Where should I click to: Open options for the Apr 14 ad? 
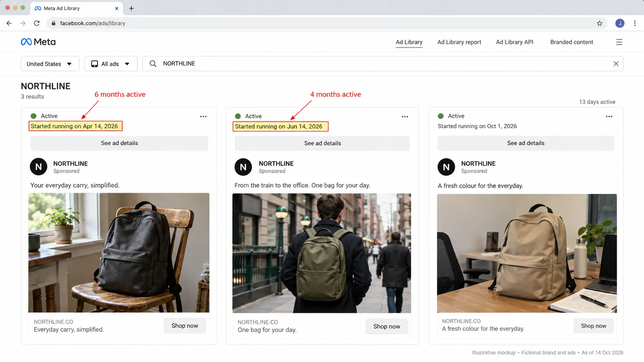(203, 117)
